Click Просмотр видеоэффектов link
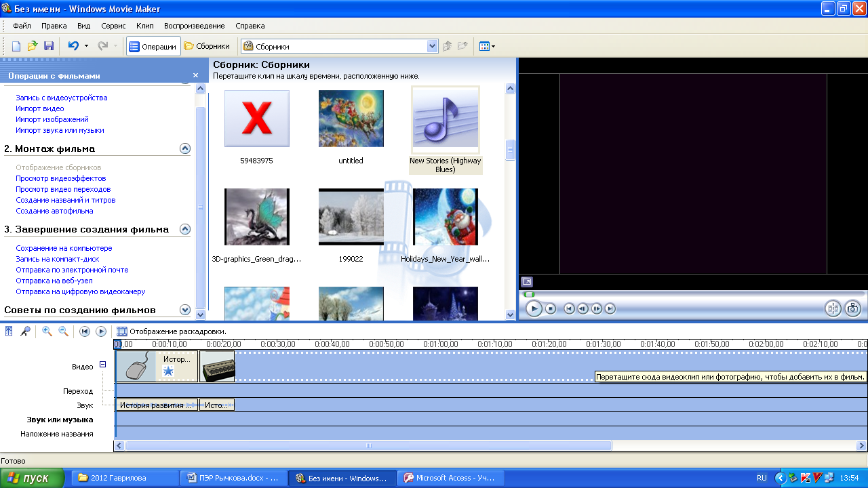 click(61, 178)
